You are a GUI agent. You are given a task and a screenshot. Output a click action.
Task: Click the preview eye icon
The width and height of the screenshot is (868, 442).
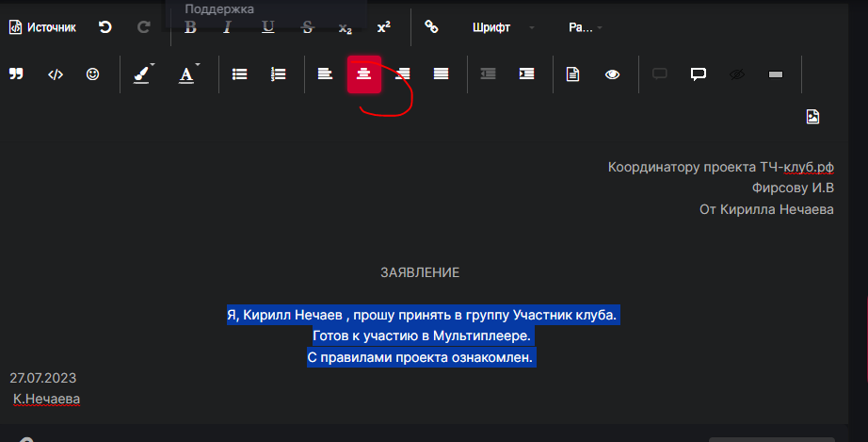[x=612, y=74]
